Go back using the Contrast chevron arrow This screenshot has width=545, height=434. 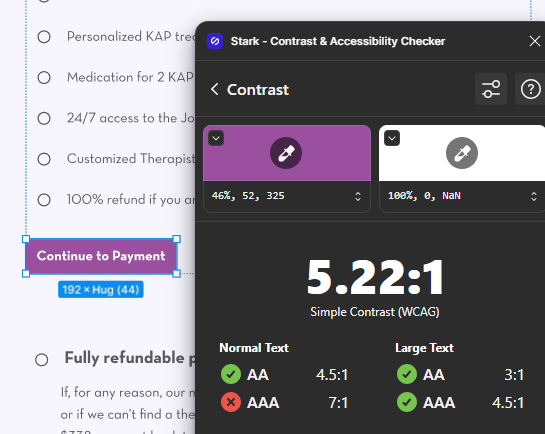[214, 89]
